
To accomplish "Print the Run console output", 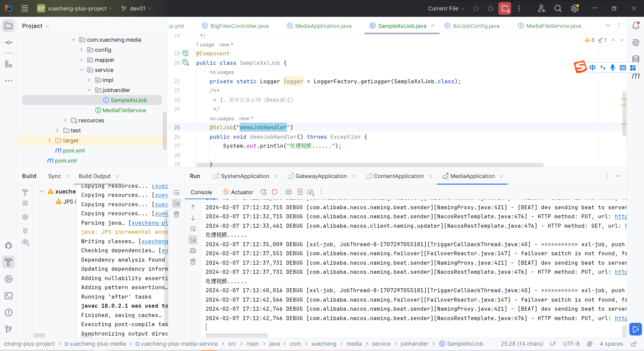I will [193, 251].
